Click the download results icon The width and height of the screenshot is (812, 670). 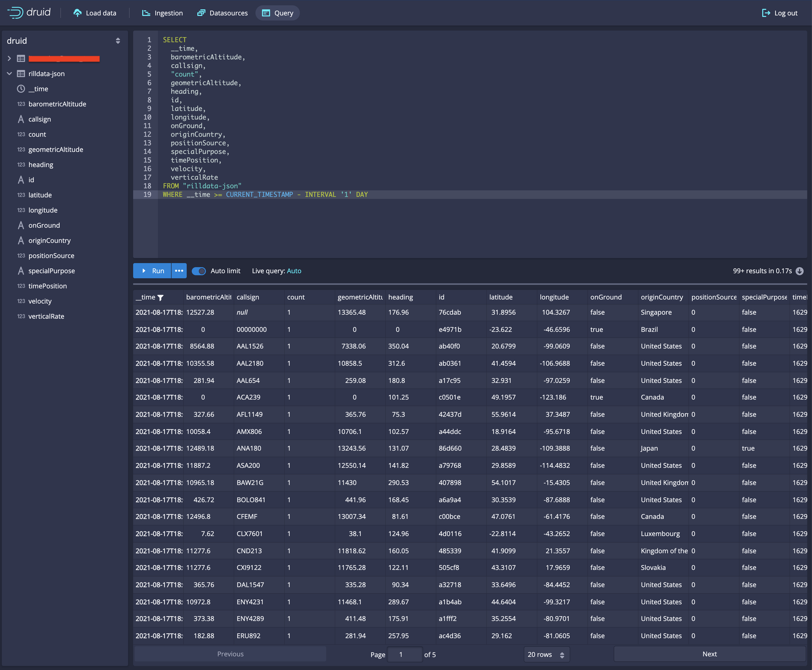[800, 271]
